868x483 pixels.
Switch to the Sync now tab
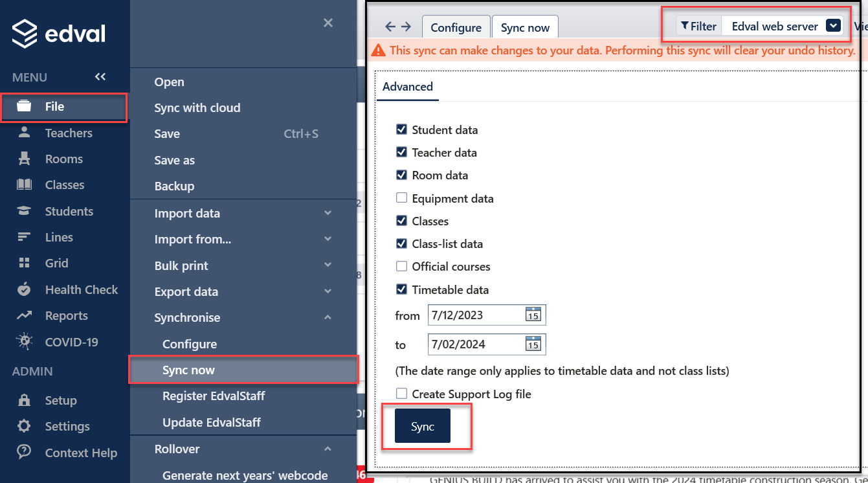coord(525,27)
